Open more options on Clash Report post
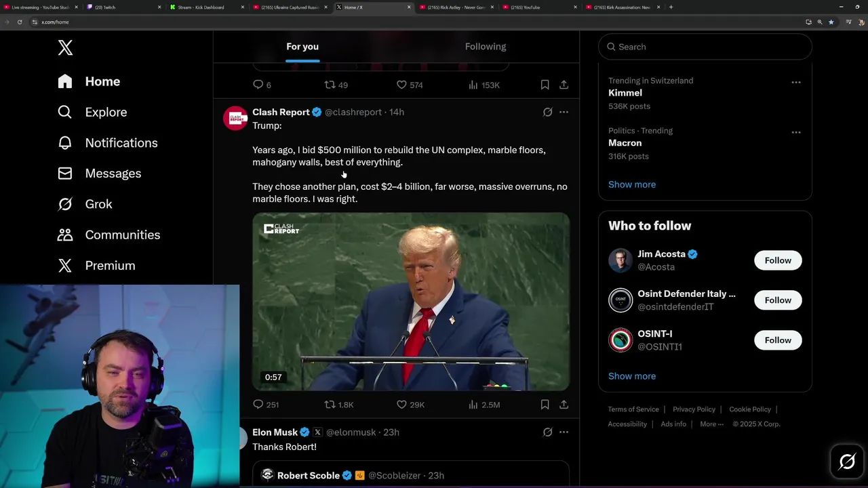 coord(564,112)
